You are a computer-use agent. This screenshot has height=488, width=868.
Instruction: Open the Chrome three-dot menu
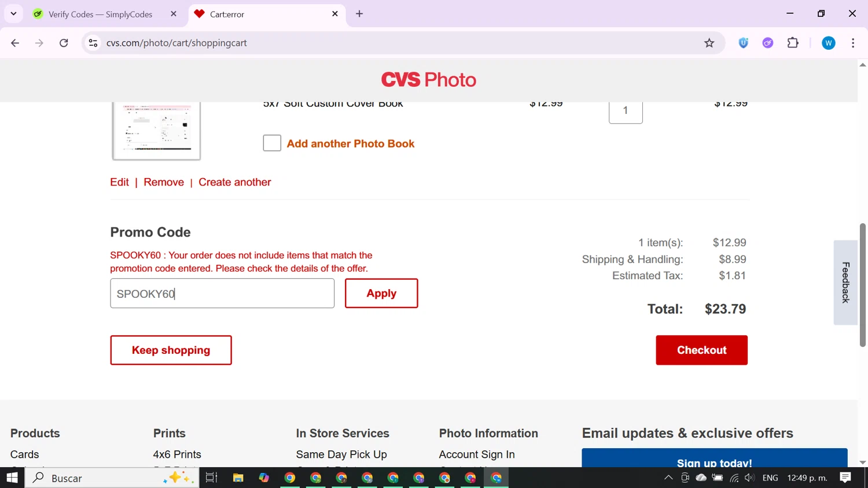[x=853, y=43]
